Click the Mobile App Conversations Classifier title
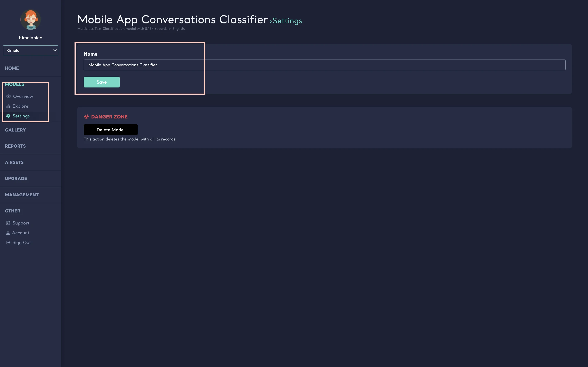 click(x=173, y=20)
